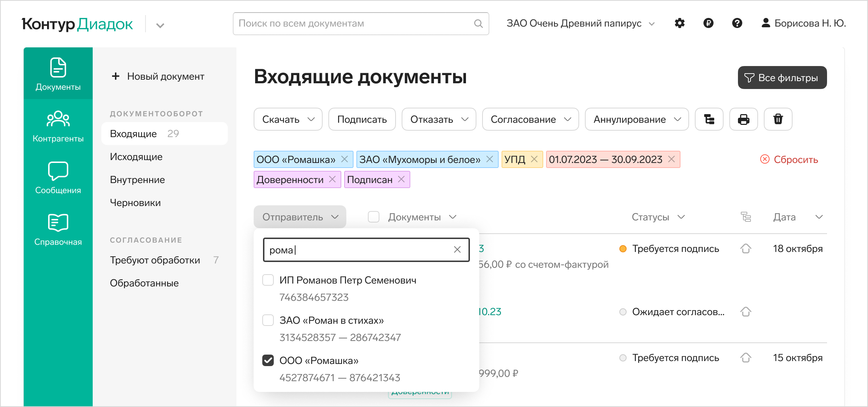Go to Входящие folder
This screenshot has height=407, width=868.
coord(165,134)
